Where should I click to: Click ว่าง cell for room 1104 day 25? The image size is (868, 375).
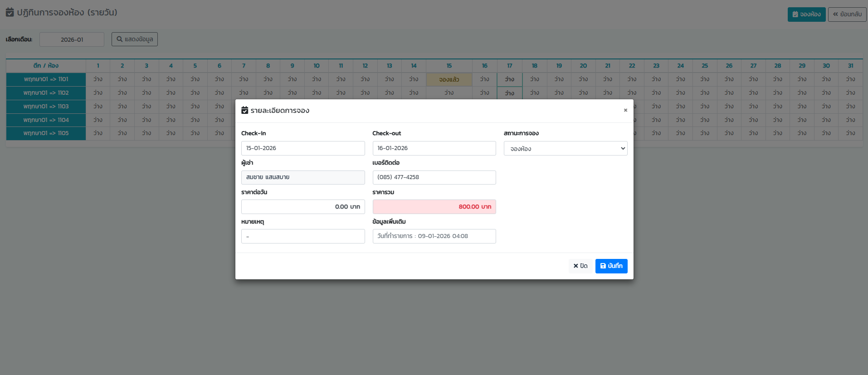(x=705, y=120)
